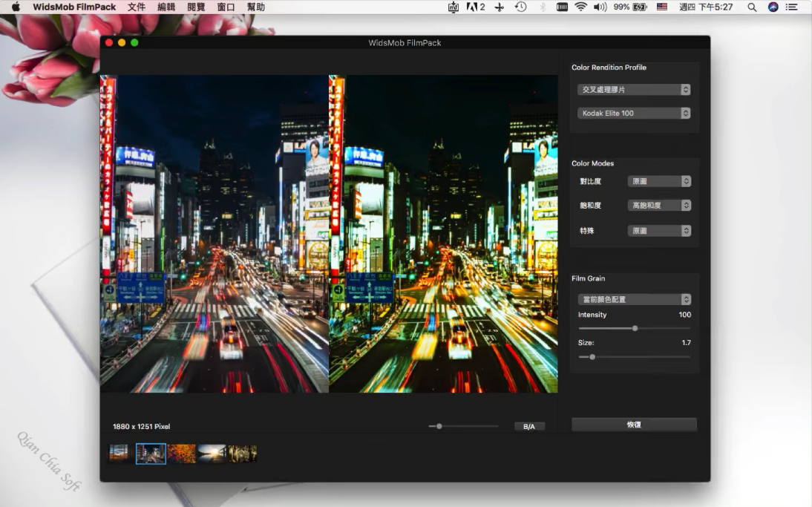
Task: Click the menu bar clock 週四 下午5:27
Action: pyautogui.click(x=706, y=7)
